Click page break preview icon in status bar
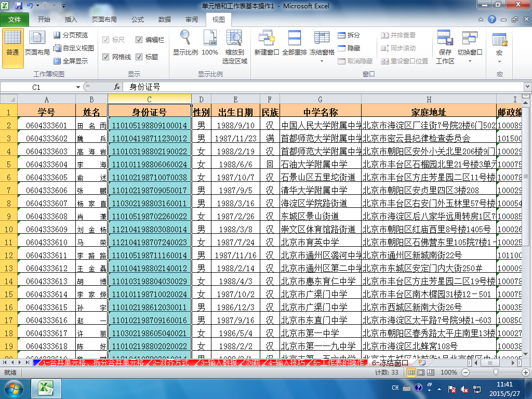The image size is (532, 399). [x=431, y=373]
